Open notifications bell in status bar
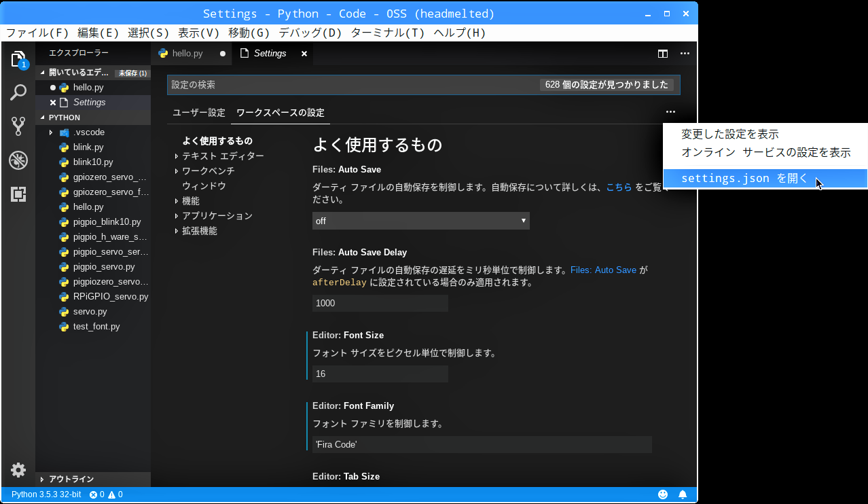 (683, 494)
